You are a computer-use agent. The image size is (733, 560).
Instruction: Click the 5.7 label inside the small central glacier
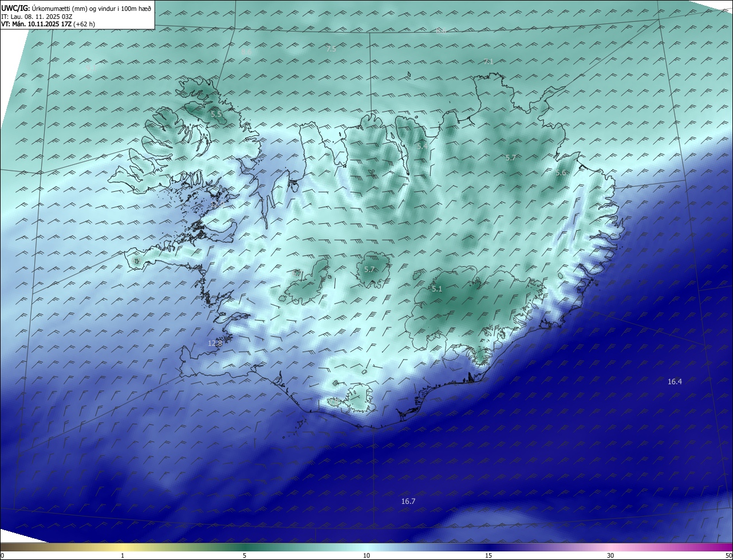point(369,269)
